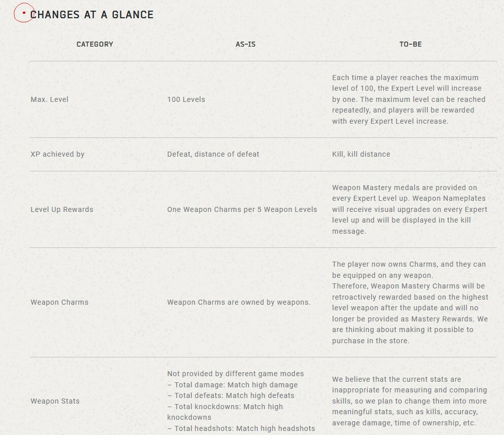
Task: Click the "more meaningful stats" paragraph
Action: (409, 401)
